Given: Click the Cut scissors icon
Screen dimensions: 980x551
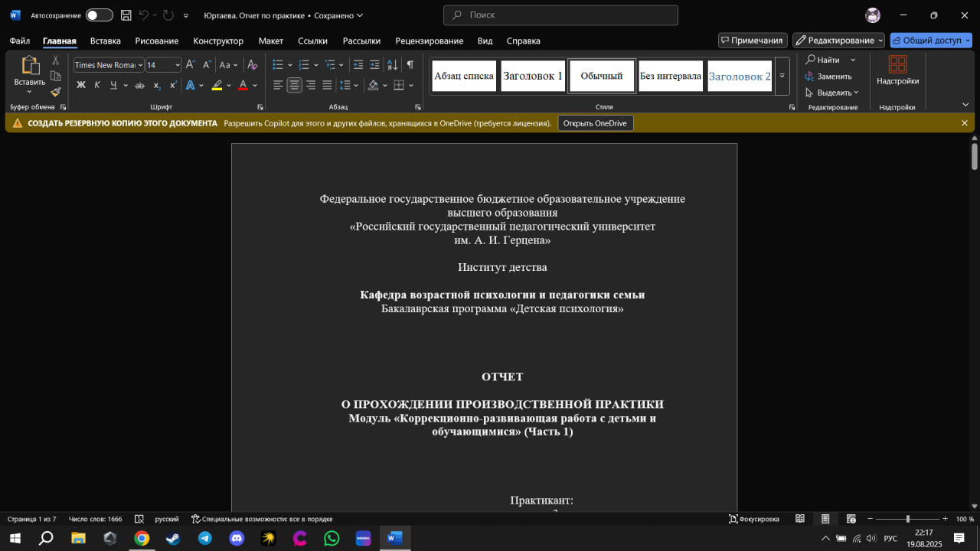Looking at the screenshot, I should (55, 60).
